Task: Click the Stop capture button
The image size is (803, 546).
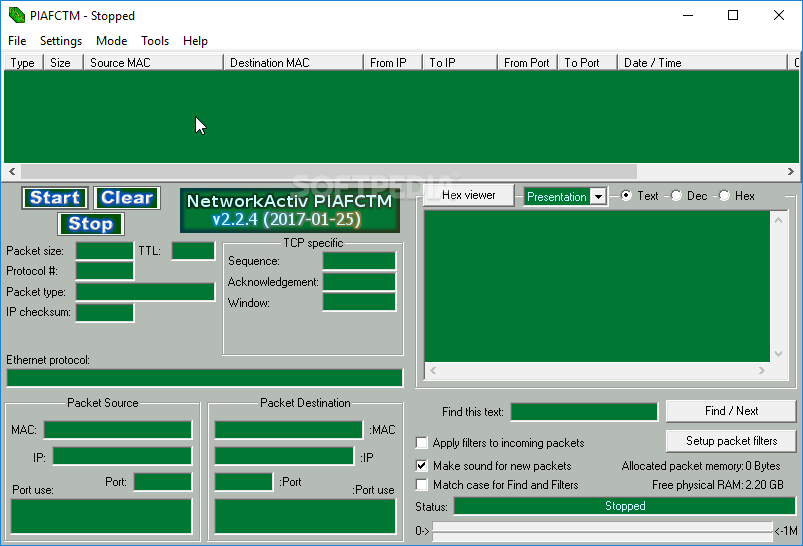Action: point(91,224)
